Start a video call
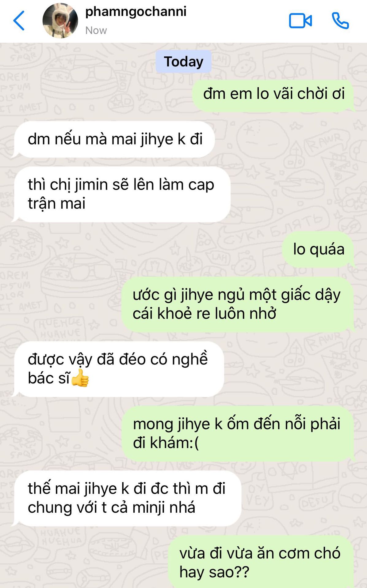This screenshot has height=588, width=367. 300,21
